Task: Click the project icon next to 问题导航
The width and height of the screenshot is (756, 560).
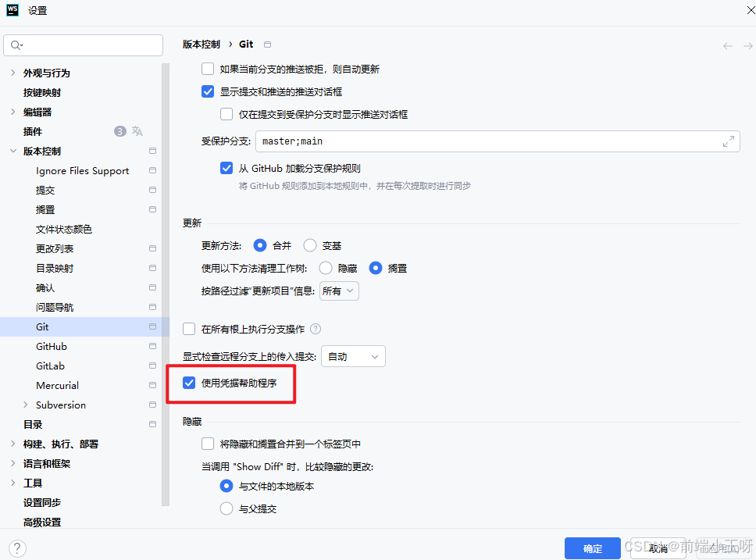Action: coord(153,307)
